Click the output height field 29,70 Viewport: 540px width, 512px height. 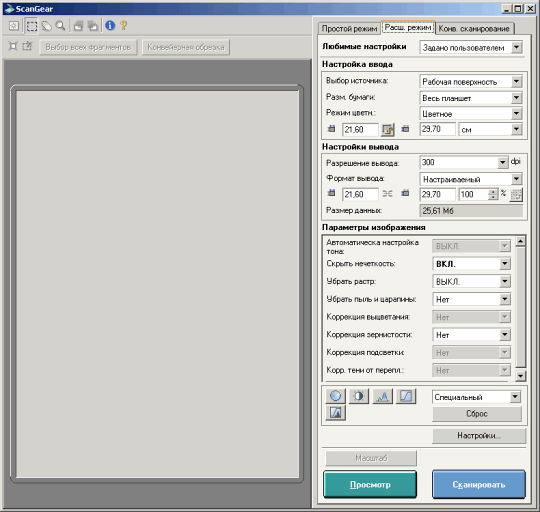[x=438, y=194]
